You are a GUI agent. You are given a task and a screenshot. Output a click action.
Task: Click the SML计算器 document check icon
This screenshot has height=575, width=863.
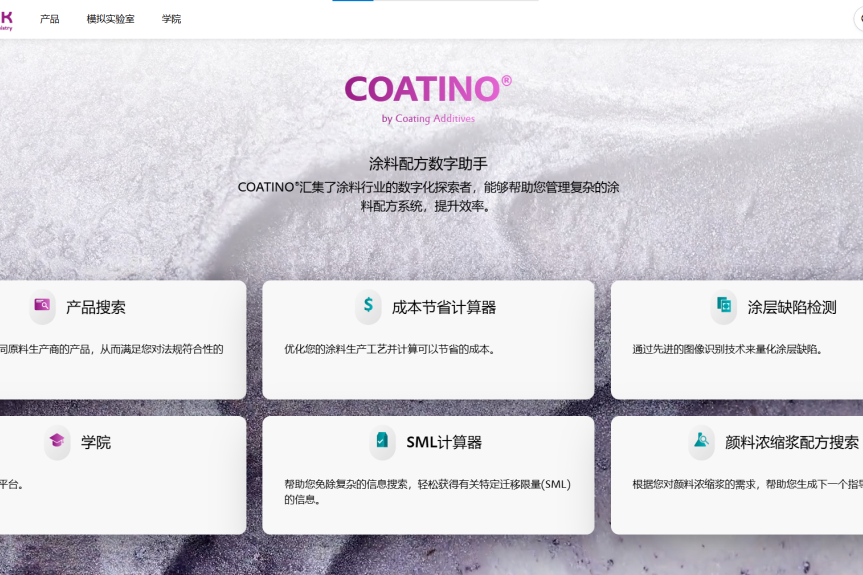pos(383,440)
